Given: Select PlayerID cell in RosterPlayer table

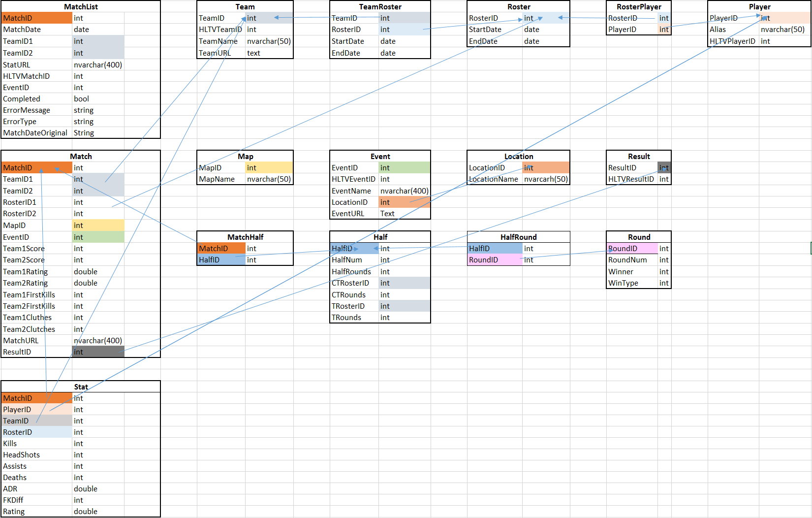Looking at the screenshot, I should tap(632, 30).
